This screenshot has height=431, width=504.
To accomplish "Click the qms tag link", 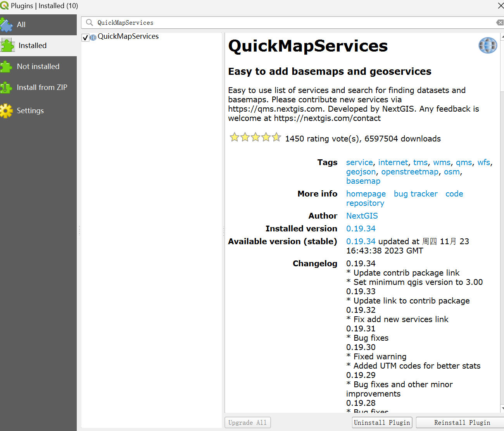I will point(464,162).
